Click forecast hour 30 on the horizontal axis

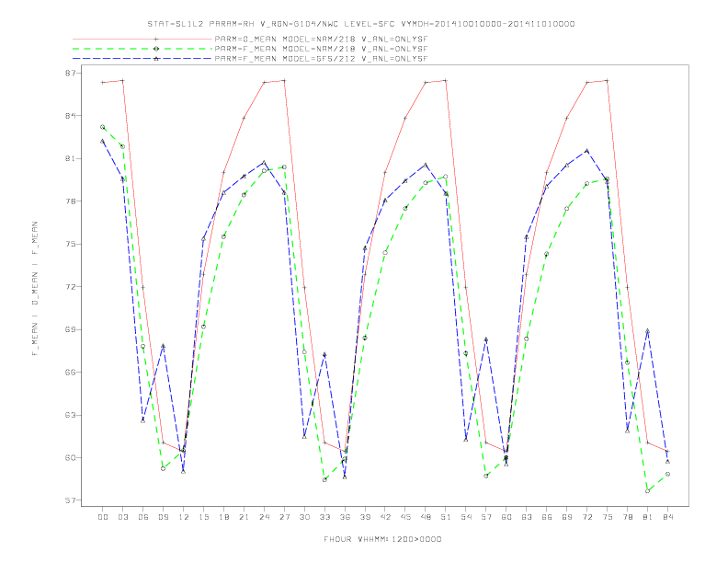coord(304,517)
